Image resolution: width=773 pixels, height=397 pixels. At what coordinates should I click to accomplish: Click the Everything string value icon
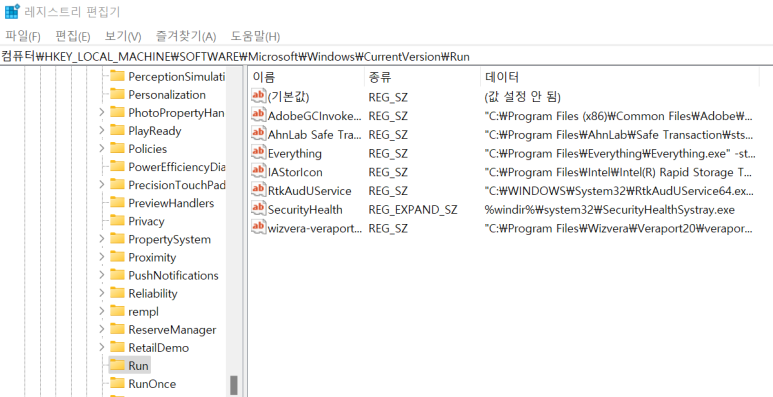[259, 153]
